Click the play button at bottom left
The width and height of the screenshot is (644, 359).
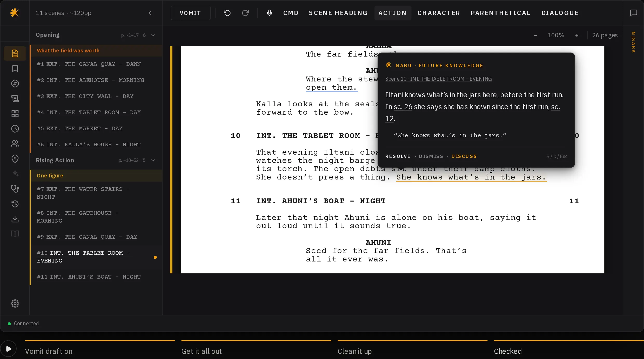[8, 349]
